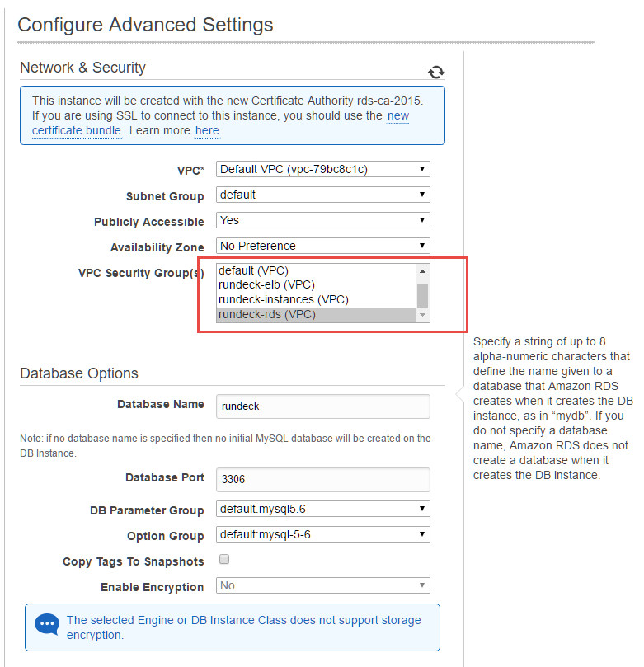The height and width of the screenshot is (667, 644).
Task: Expand the Availability Zone dropdown
Action: pos(323,246)
